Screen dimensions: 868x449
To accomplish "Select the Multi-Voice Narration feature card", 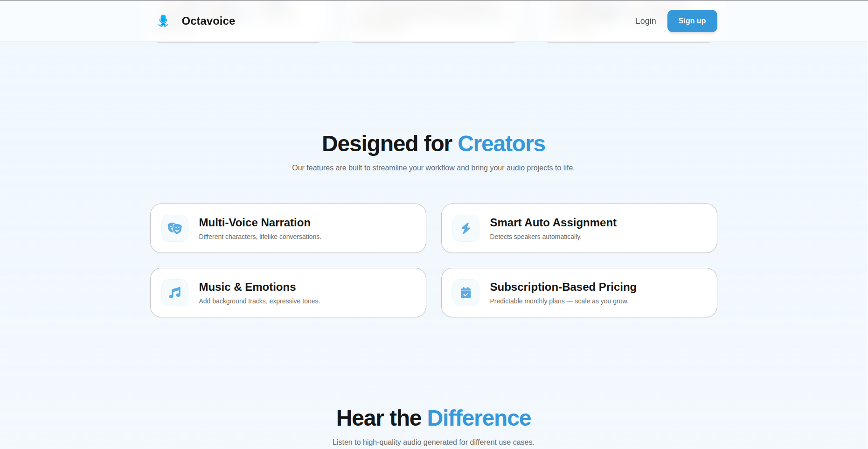I will [288, 228].
